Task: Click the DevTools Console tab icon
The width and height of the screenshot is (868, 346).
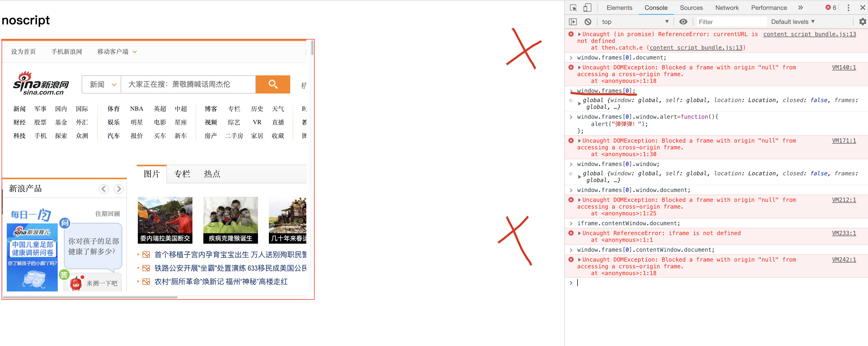Action: pos(656,7)
